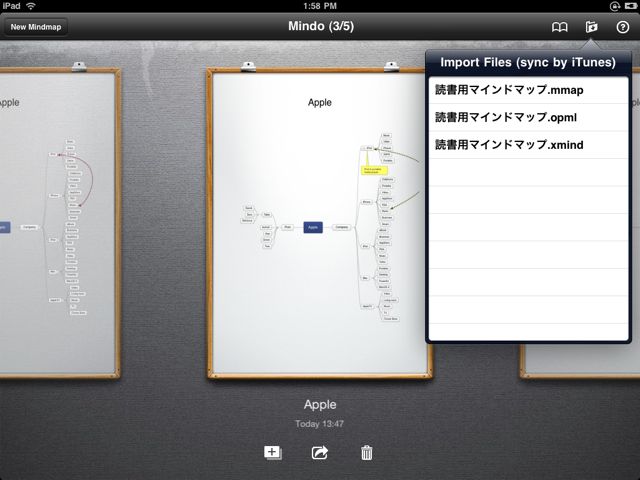Viewport: 640px width, 480px height.
Task: Tap the Mindo (3/5) title
Action: [321, 26]
